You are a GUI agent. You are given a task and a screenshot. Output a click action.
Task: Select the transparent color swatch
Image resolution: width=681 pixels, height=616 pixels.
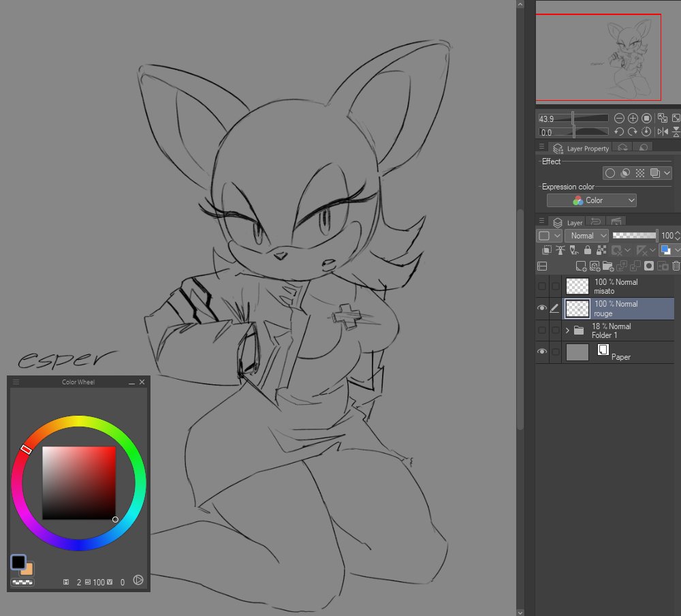[x=22, y=582]
